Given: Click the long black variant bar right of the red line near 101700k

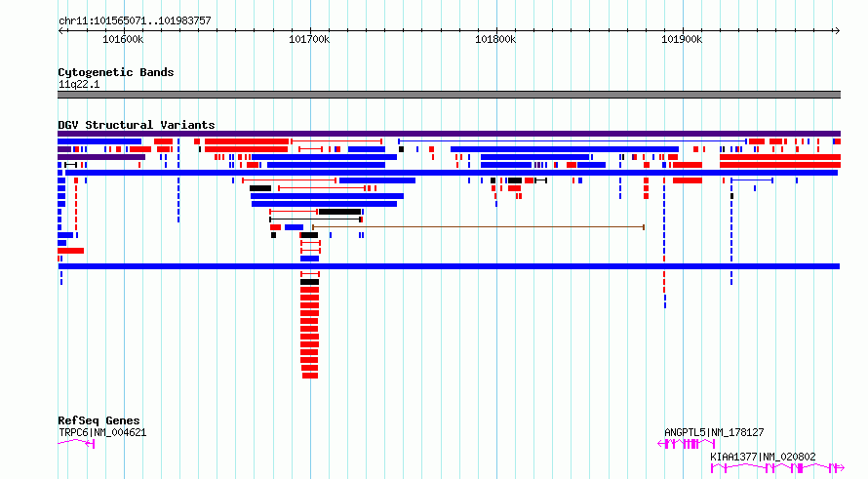Looking at the screenshot, I should 340,212.
